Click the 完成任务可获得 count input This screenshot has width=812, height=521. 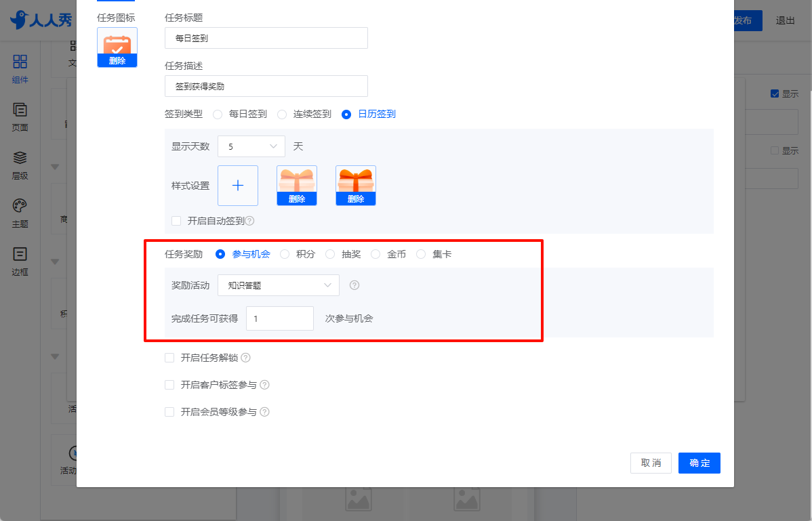[x=280, y=318]
